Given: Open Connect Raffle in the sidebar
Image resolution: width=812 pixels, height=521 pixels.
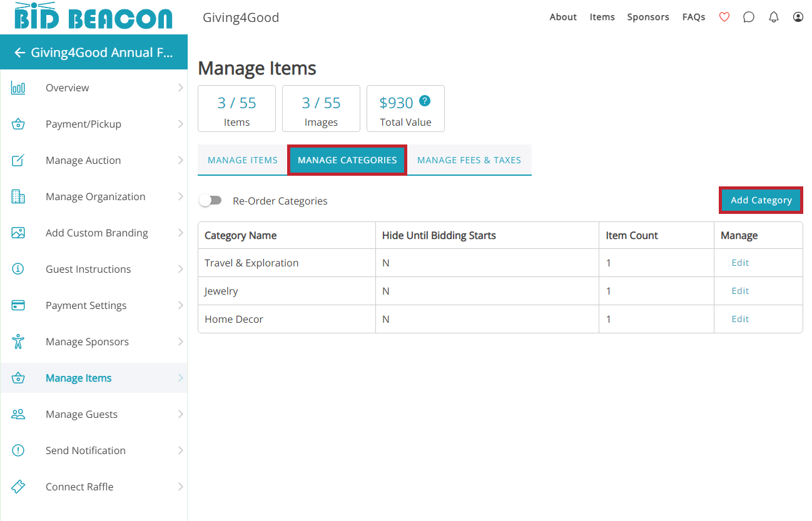Looking at the screenshot, I should [94, 487].
